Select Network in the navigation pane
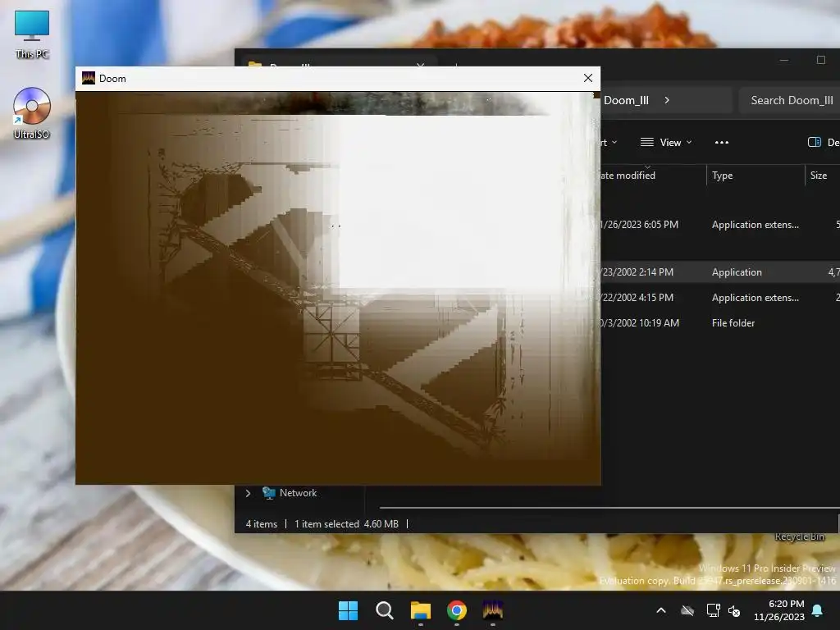This screenshot has width=840, height=630. tap(298, 493)
